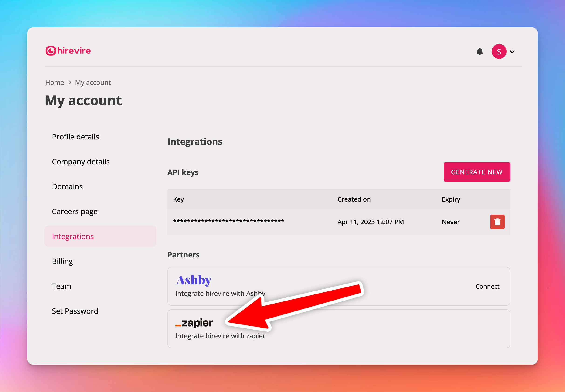Expand the account dropdown chevron
This screenshot has height=392, width=565.
pyautogui.click(x=512, y=52)
